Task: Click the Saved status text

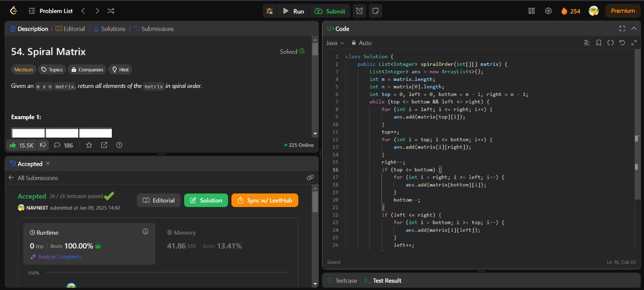Action: pyautogui.click(x=334, y=262)
